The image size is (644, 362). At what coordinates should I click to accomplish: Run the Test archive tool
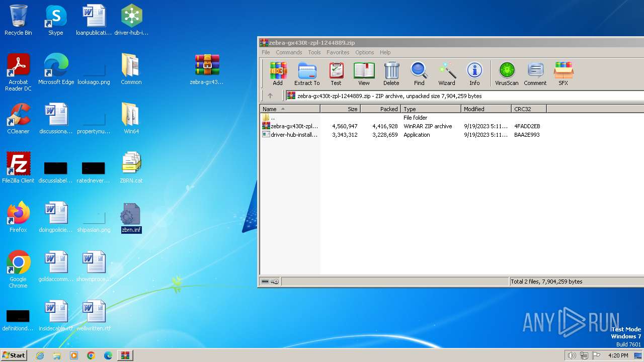point(336,74)
